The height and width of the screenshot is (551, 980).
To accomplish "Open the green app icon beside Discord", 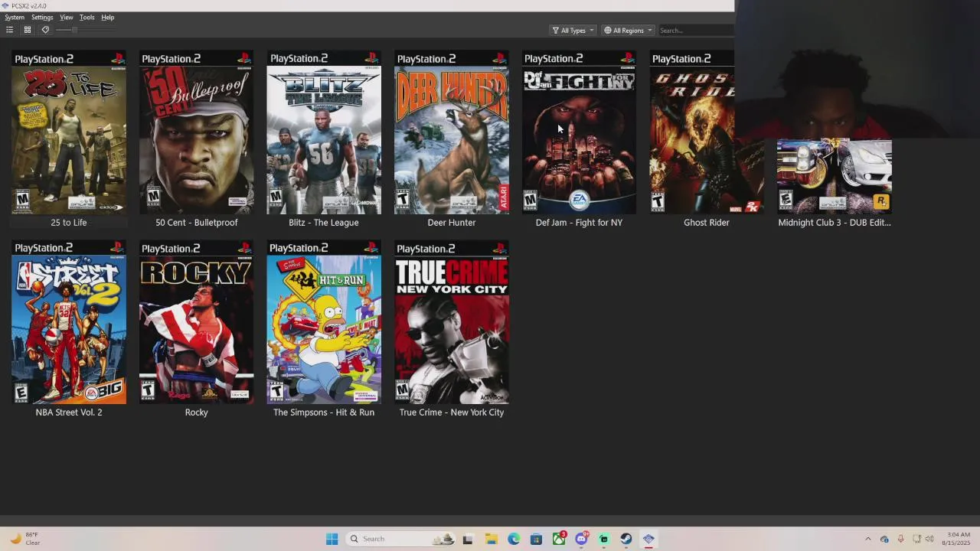I will (604, 539).
